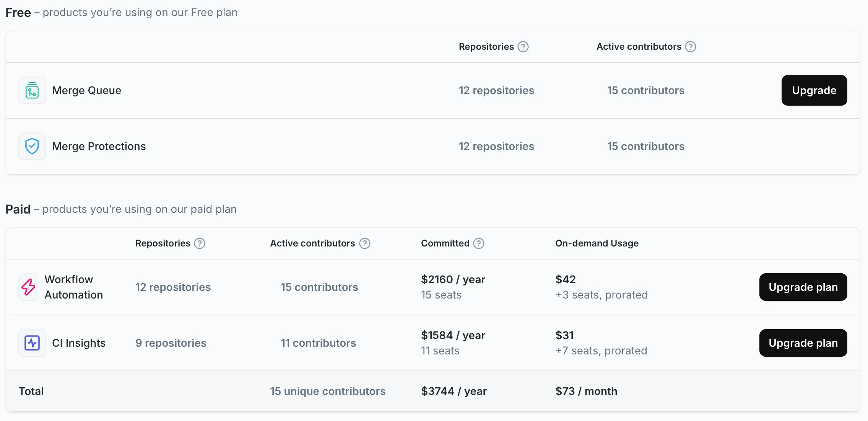
Task: Open help tooltip for Active contributors in Free table
Action: coord(691,47)
